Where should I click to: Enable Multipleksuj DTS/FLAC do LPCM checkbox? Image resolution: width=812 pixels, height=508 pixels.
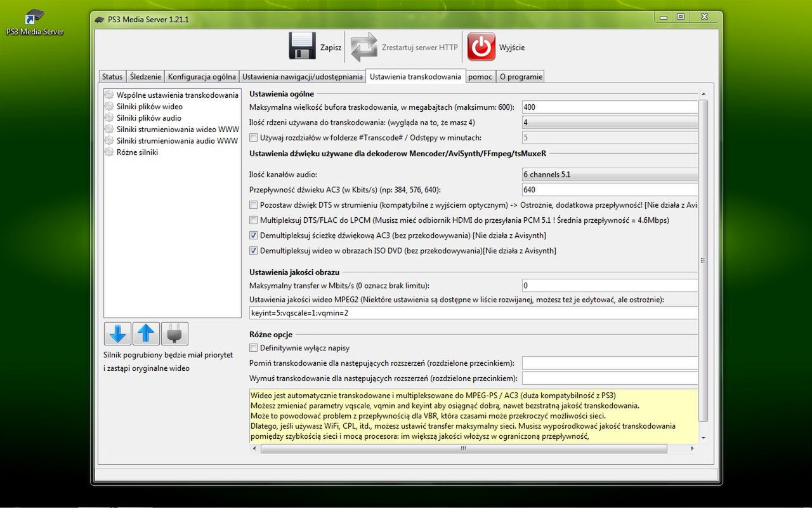(x=254, y=220)
